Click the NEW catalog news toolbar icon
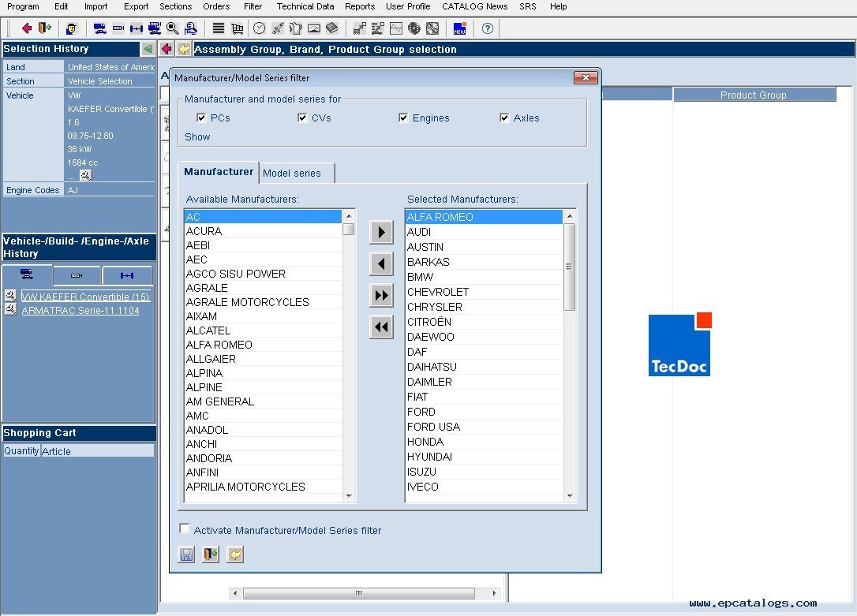 [459, 28]
